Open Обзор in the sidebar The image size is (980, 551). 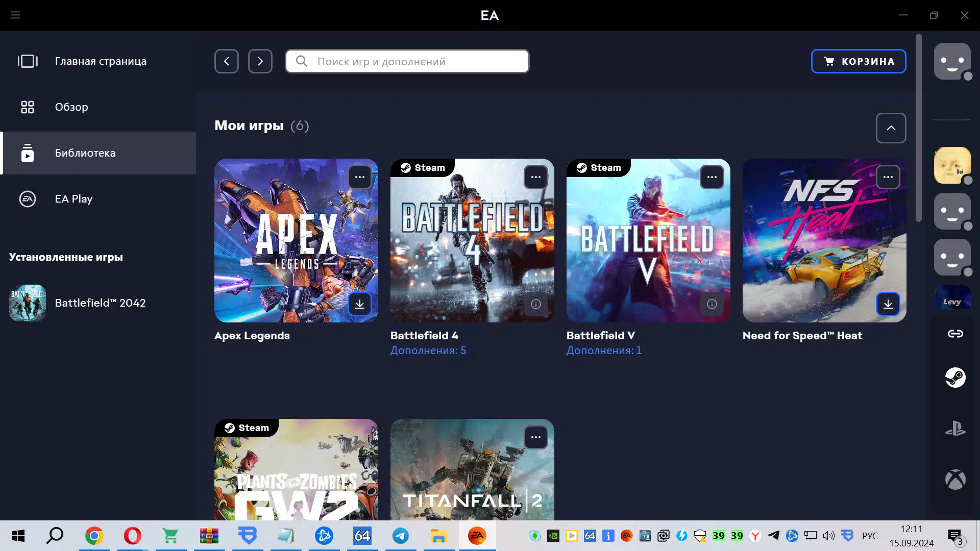[x=98, y=107]
